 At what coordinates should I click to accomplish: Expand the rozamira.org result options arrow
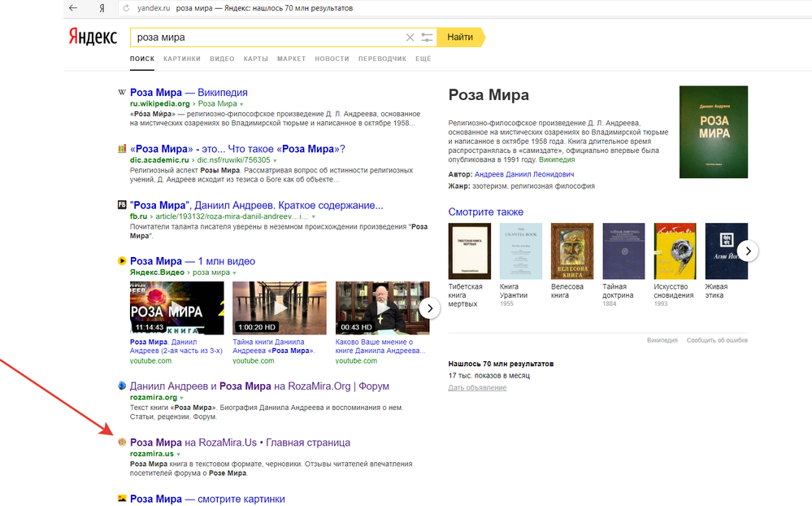(x=181, y=398)
